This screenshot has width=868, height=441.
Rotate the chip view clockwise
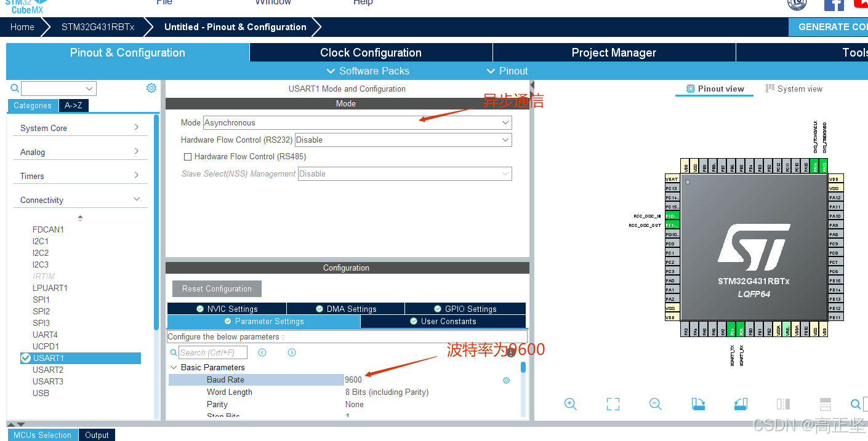[698, 404]
